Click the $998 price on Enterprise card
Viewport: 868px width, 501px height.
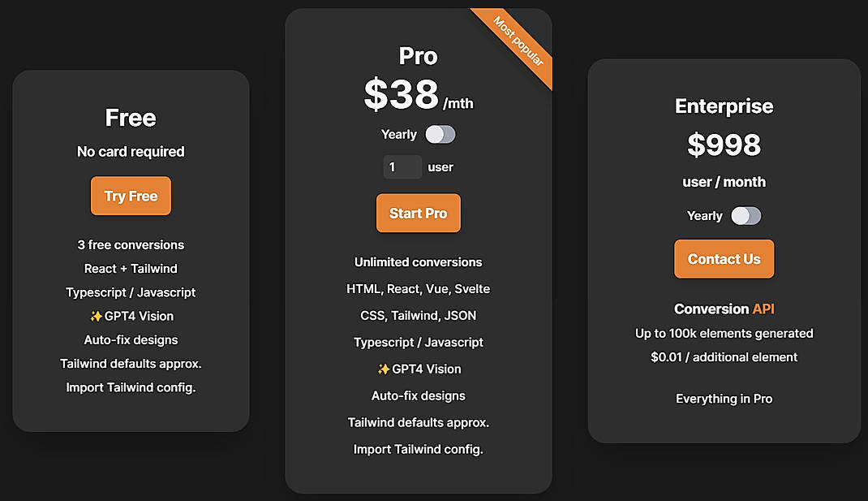[x=724, y=145]
